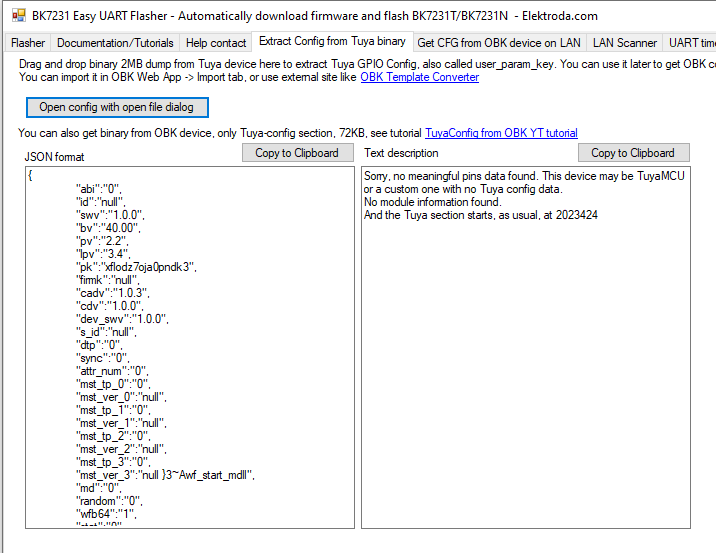Open the partially visible UART tab
This screenshot has width=716, height=553.
[690, 43]
